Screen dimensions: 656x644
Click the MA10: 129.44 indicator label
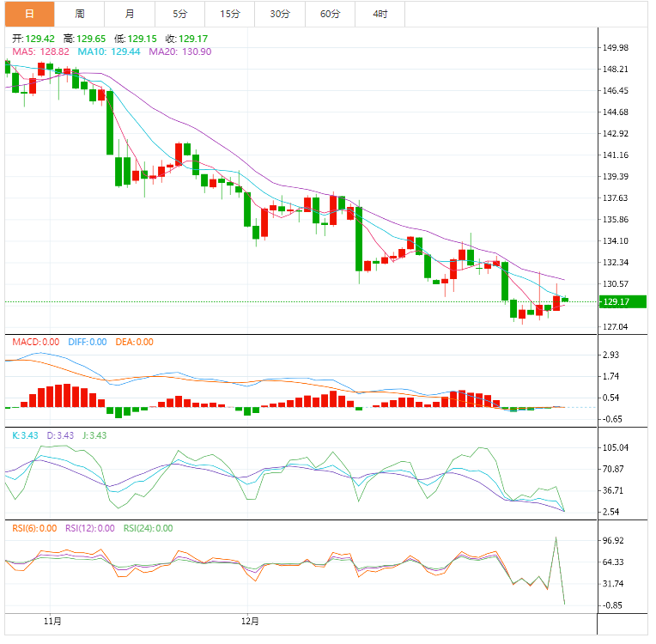click(x=109, y=52)
